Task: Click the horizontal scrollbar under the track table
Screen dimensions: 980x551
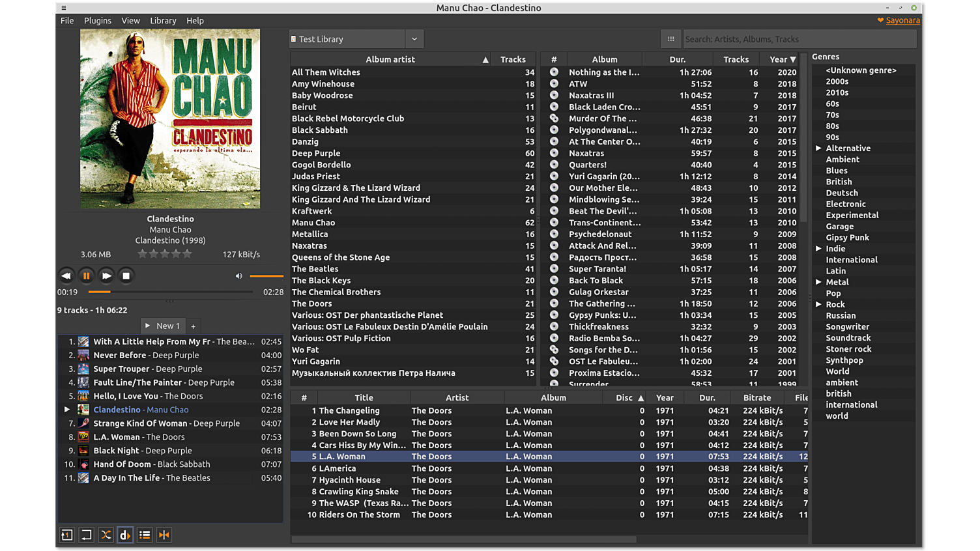Action: (x=464, y=539)
